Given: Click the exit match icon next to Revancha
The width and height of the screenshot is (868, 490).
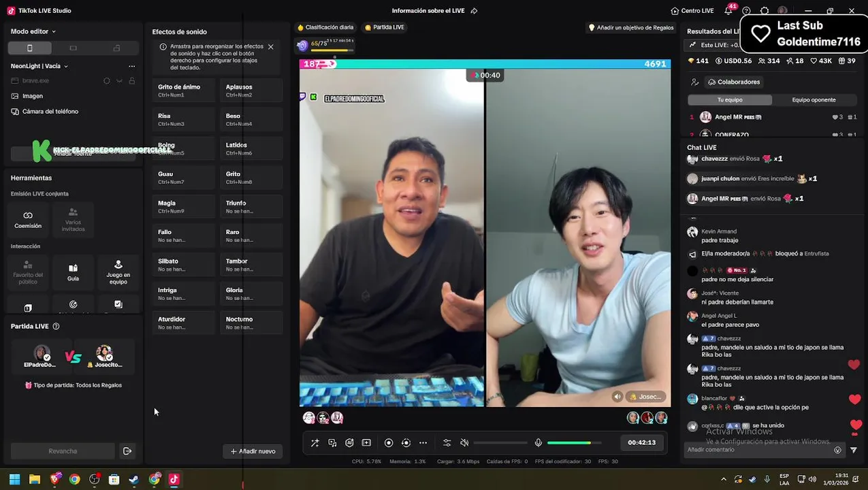Looking at the screenshot, I should pyautogui.click(x=127, y=451).
